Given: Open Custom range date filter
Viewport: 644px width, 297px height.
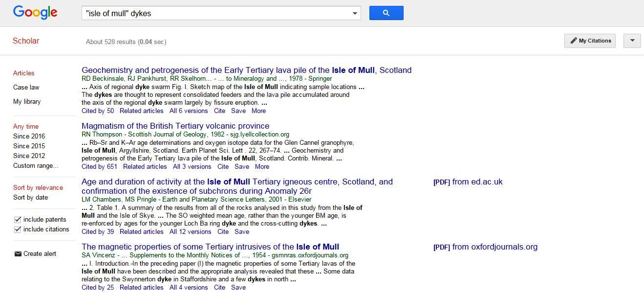Looking at the screenshot, I should tap(35, 166).
